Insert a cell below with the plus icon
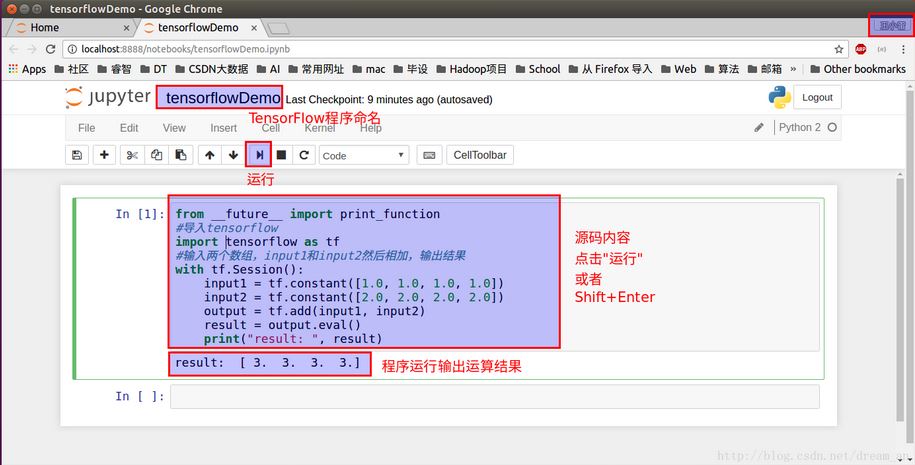 click(x=104, y=155)
